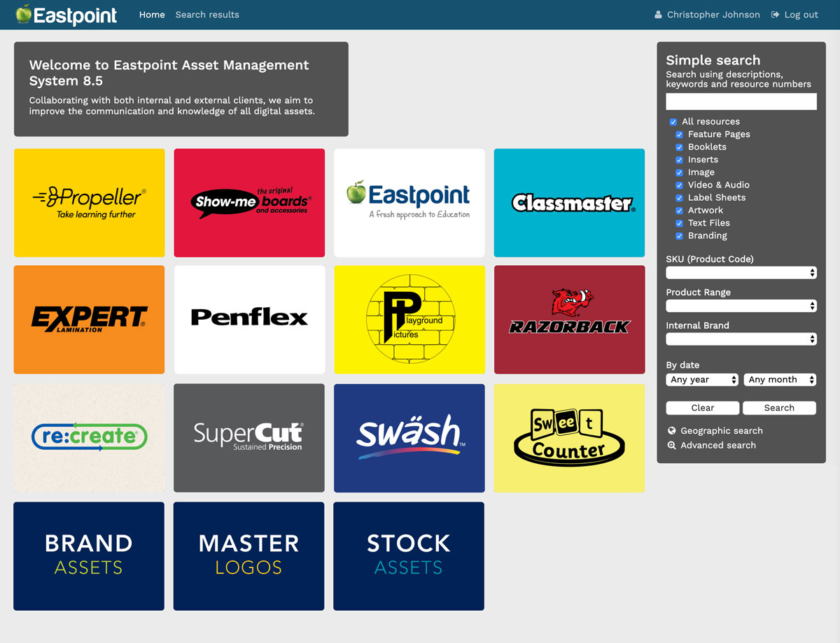
Task: Uncheck the All resources checkbox
Action: [673, 122]
